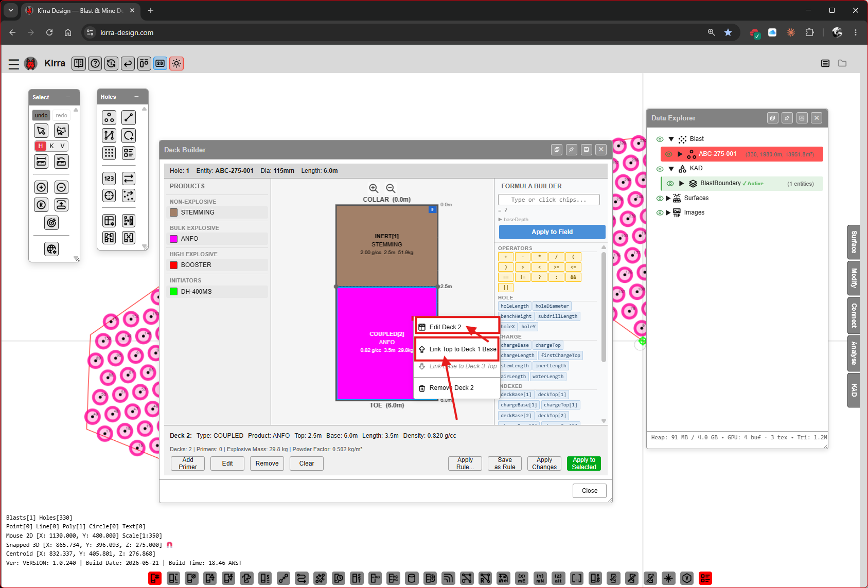This screenshot has height=588, width=868.
Task: Zoom out on the deck diagram
Action: [391, 188]
